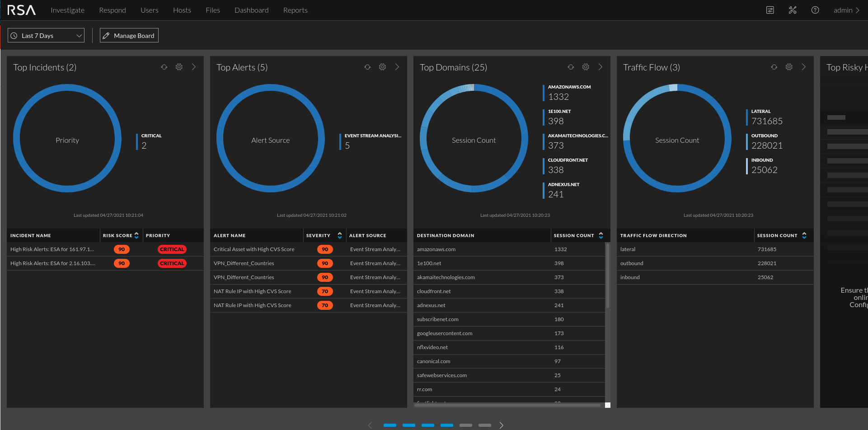This screenshot has width=868, height=430.
Task: Expand the admin user menu
Action: (x=846, y=10)
